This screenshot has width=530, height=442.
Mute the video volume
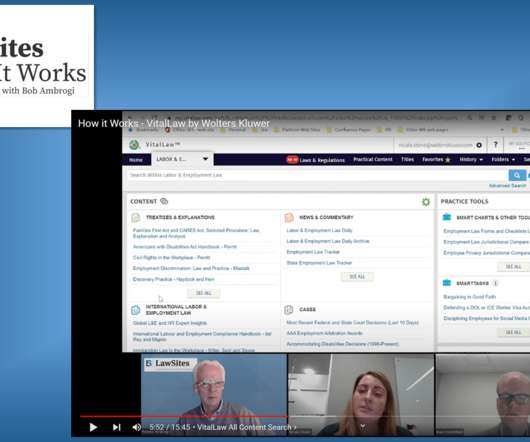click(x=137, y=427)
